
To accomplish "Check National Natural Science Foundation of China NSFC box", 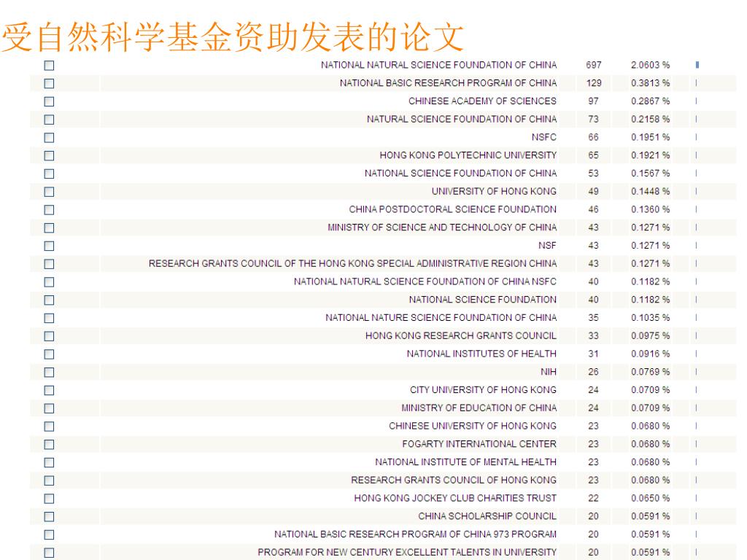I will tap(49, 282).
